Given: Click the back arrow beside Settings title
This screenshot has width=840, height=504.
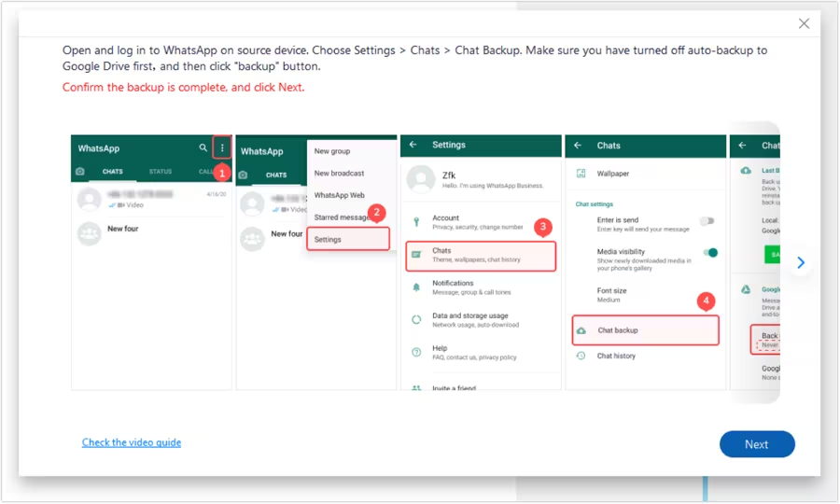Looking at the screenshot, I should pos(413,145).
